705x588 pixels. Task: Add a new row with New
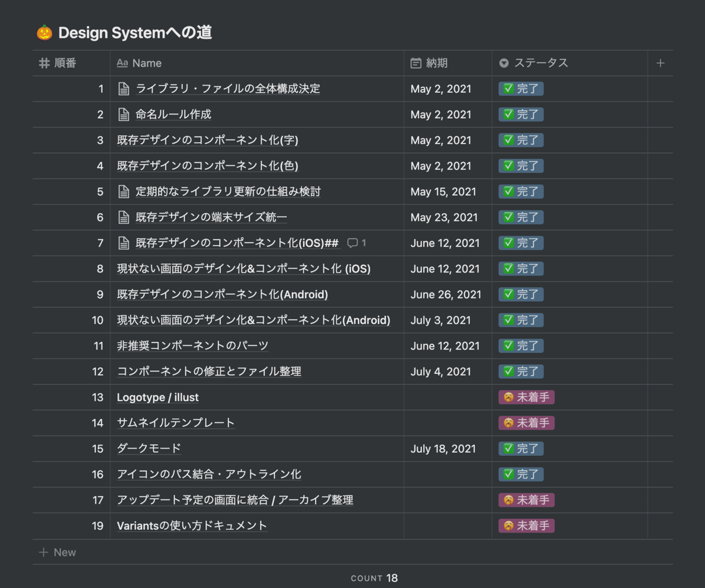[x=58, y=552]
